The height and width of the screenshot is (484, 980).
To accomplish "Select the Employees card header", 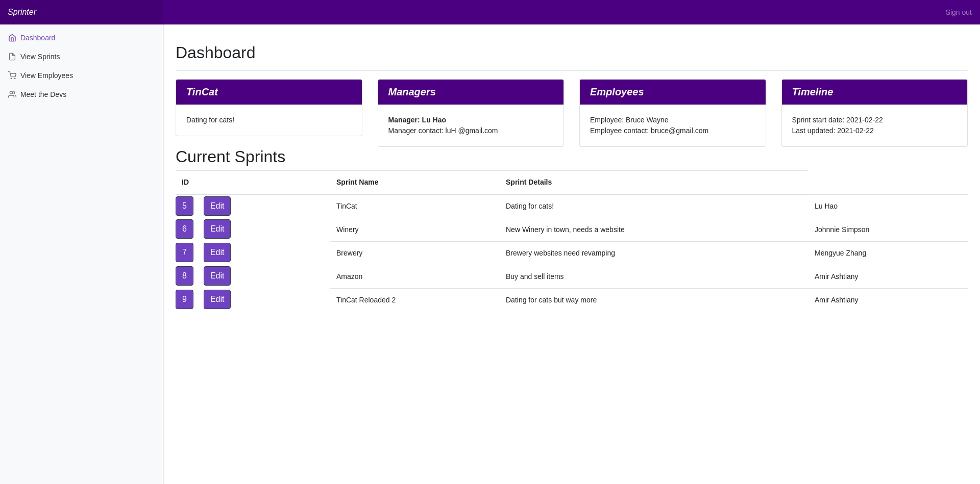I will (672, 92).
